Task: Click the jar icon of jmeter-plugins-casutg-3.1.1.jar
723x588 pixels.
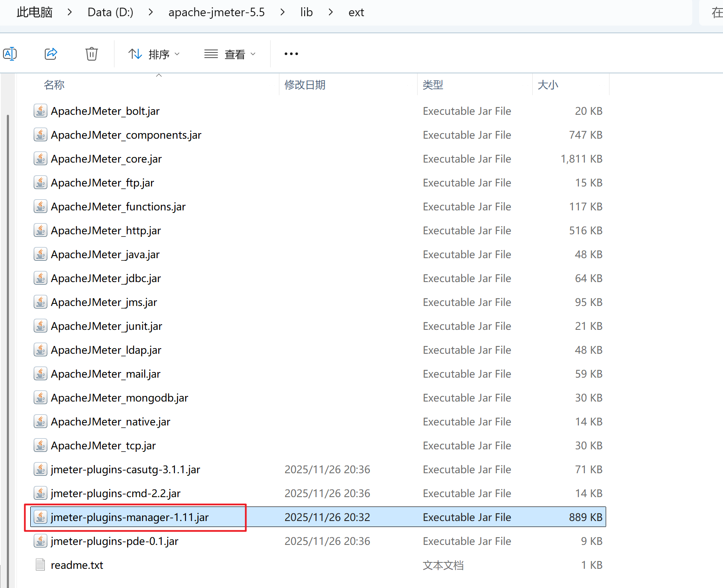Action: coord(41,469)
